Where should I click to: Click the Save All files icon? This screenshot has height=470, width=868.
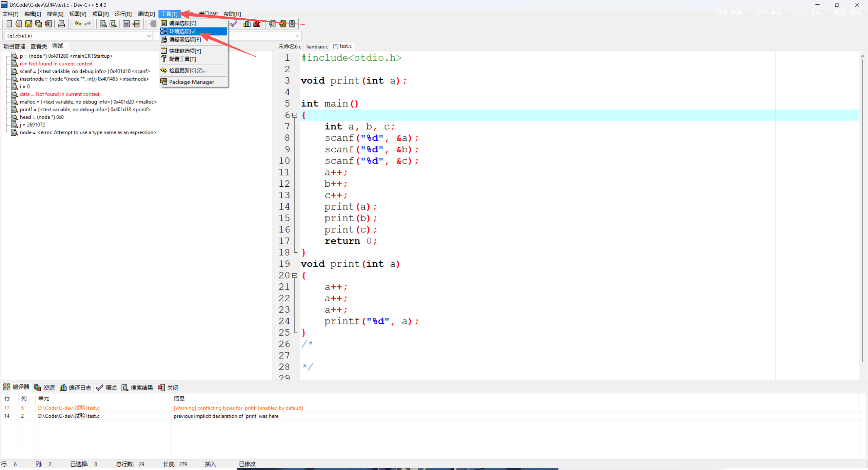pos(39,24)
